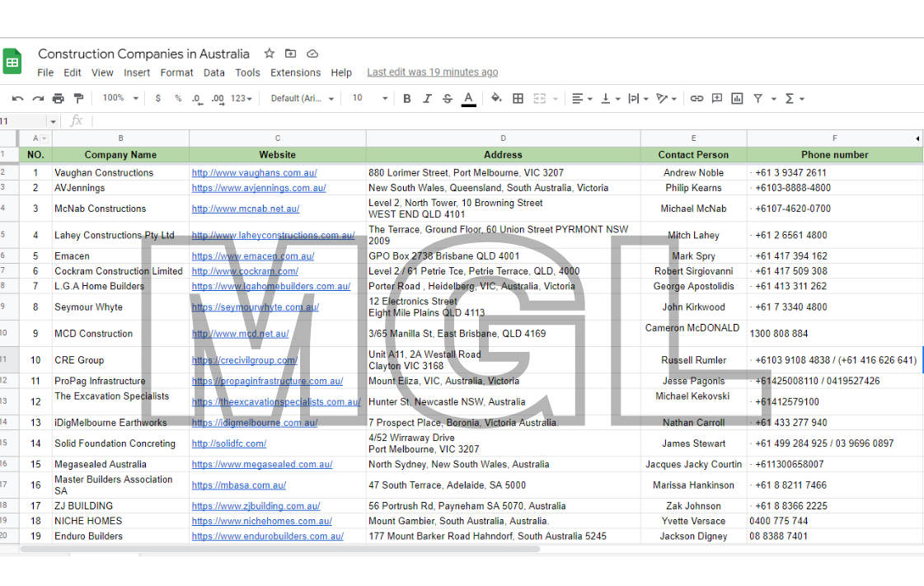Open the Edit menu
This screenshot has height=586, width=924.
coord(73,73)
